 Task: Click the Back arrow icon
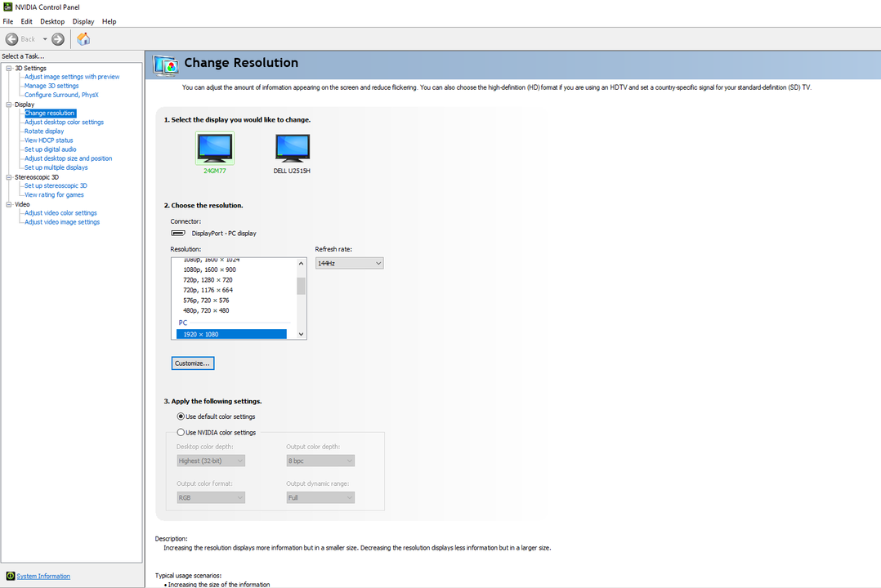point(11,39)
